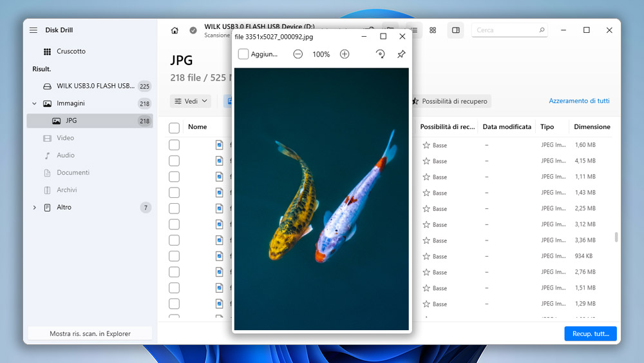Viewport: 644px width, 363px height.
Task: Click the file icon in the 1,60 MB row
Action: tap(220, 144)
